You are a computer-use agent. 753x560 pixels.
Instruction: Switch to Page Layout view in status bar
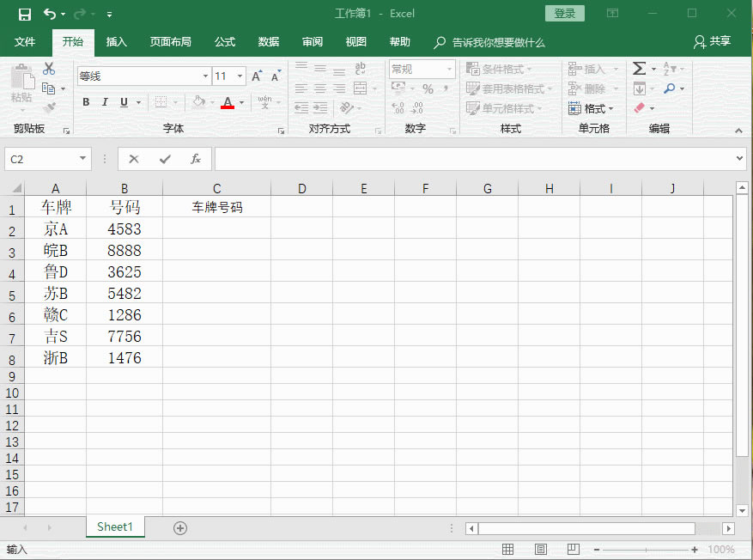(x=541, y=550)
